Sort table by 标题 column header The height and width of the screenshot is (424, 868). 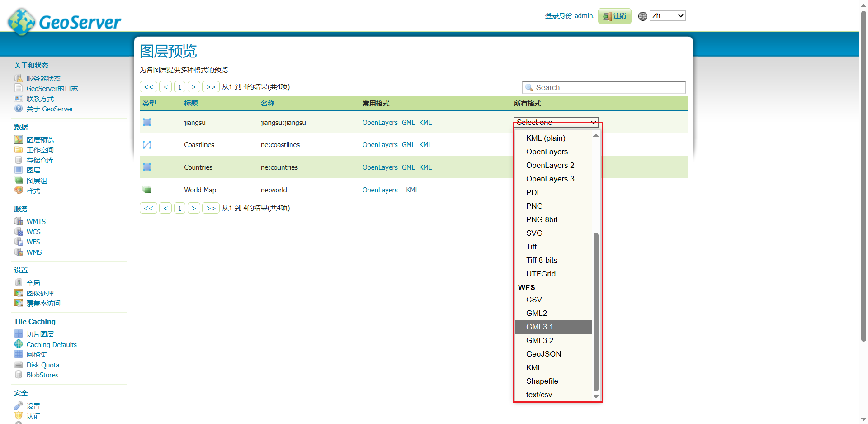(x=191, y=103)
